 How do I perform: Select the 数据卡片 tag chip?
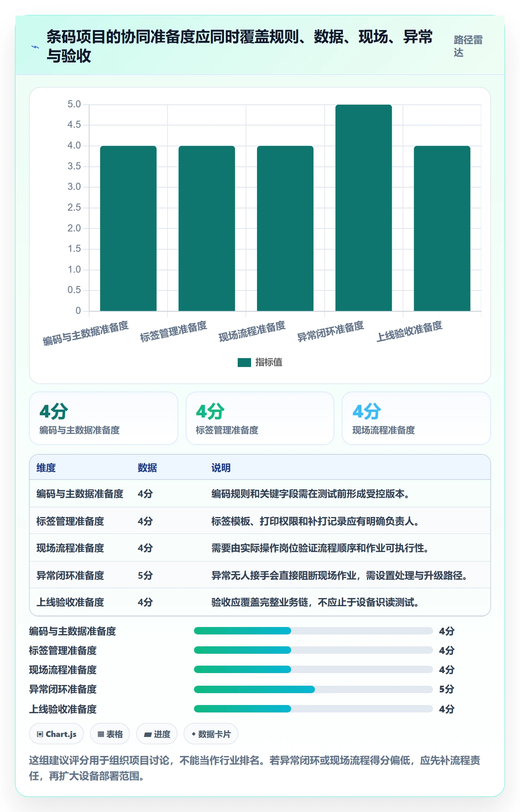click(x=211, y=734)
